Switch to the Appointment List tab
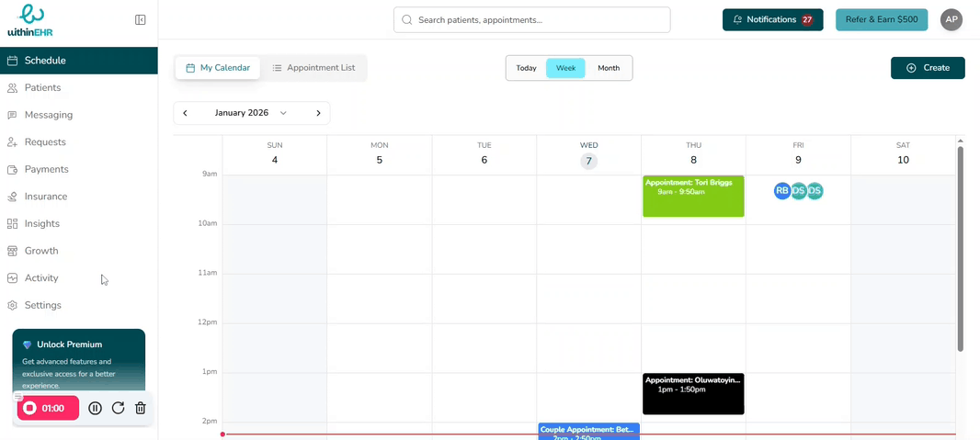 pos(313,68)
